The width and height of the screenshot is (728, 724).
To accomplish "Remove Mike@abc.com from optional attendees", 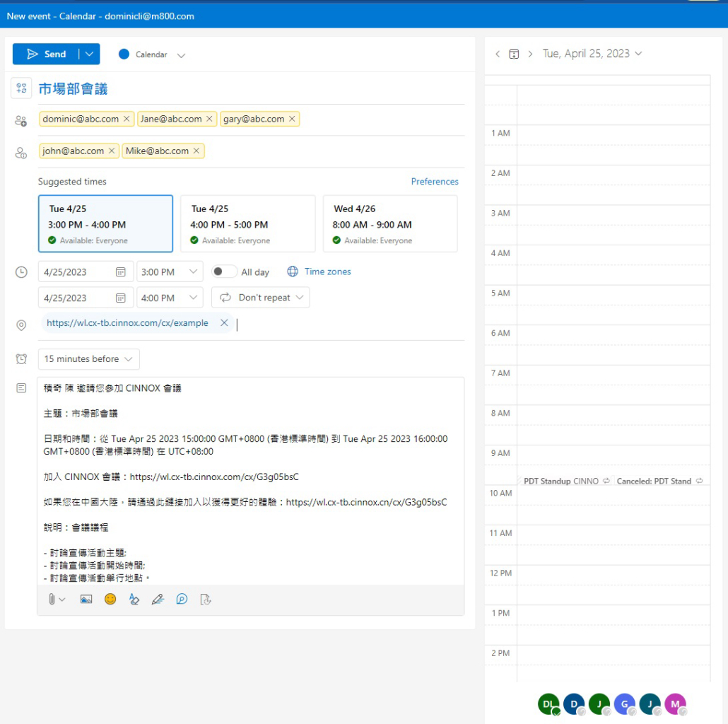I will coord(196,151).
